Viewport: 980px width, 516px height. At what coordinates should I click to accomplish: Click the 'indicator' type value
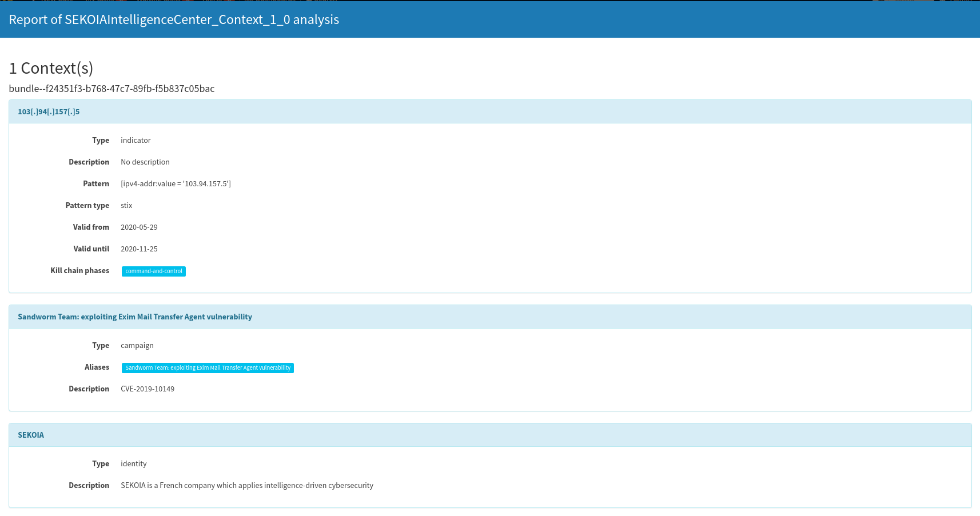pos(136,140)
